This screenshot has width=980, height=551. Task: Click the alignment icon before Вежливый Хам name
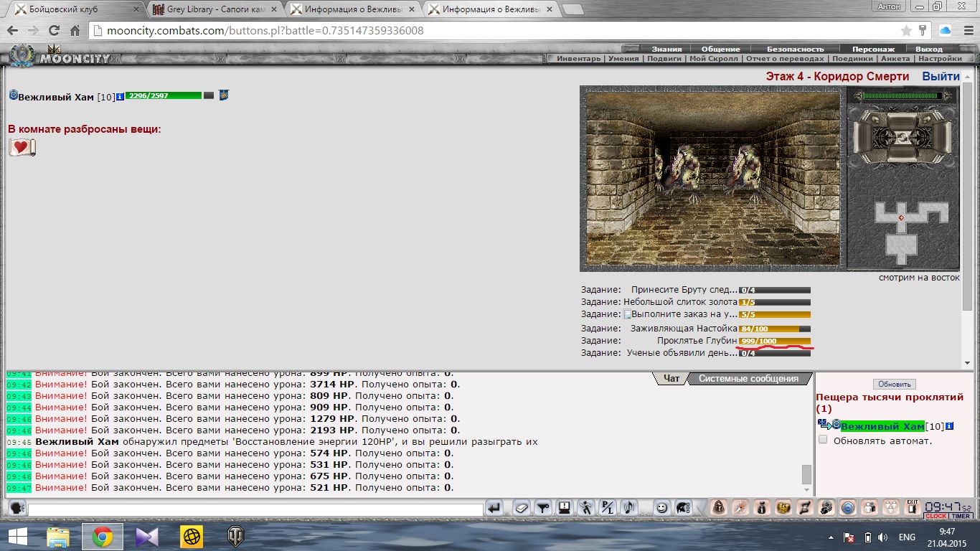[13, 95]
